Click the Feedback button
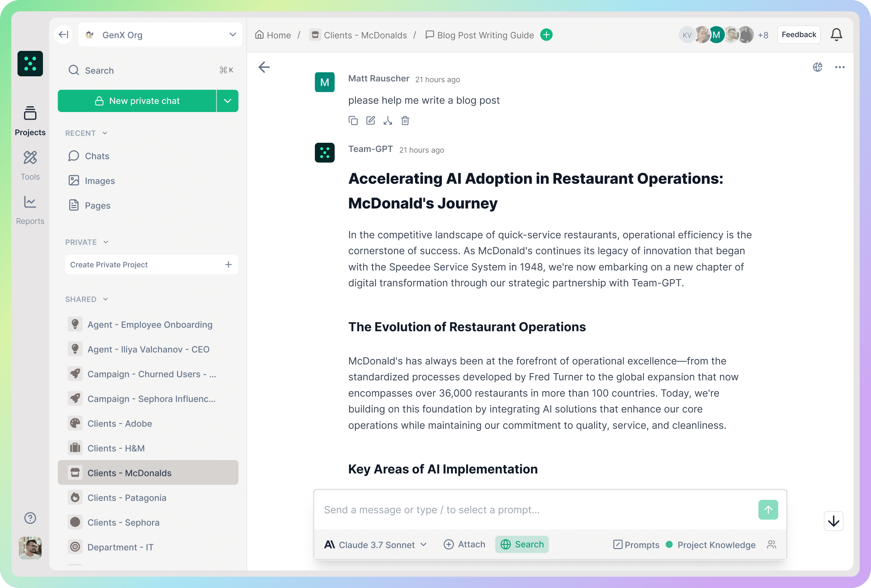 pos(799,35)
